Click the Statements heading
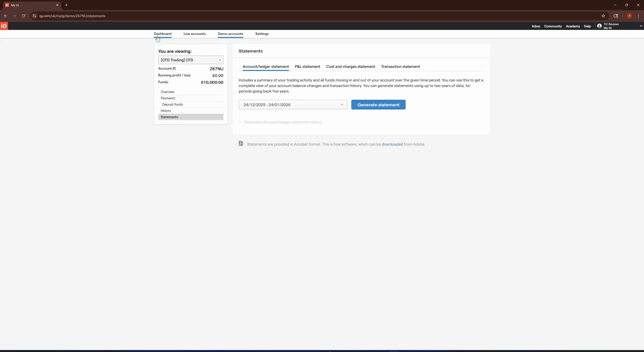This screenshot has height=352, width=644. pos(251,51)
